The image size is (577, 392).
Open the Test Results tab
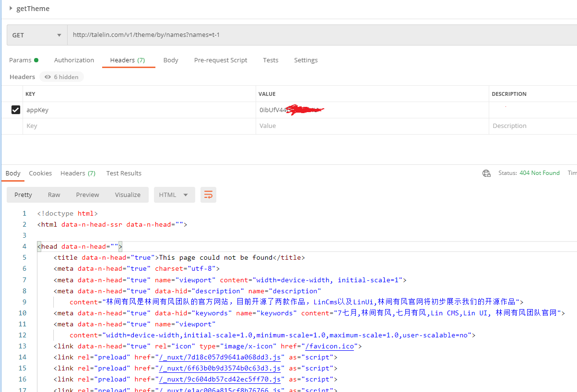pyautogui.click(x=124, y=173)
